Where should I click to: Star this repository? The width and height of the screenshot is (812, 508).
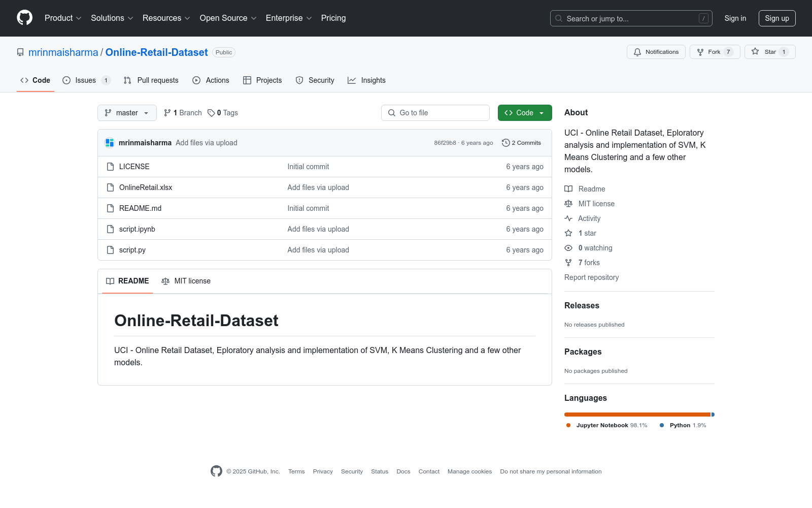click(770, 52)
